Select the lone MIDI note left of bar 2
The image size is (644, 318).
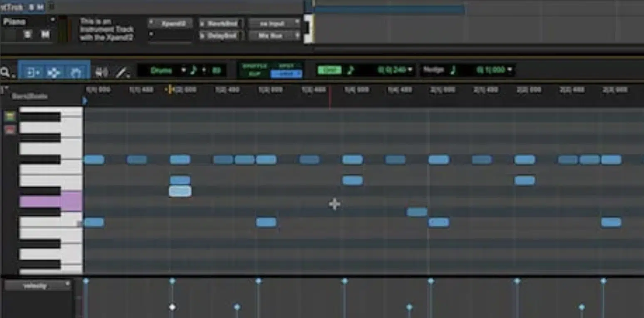(417, 212)
